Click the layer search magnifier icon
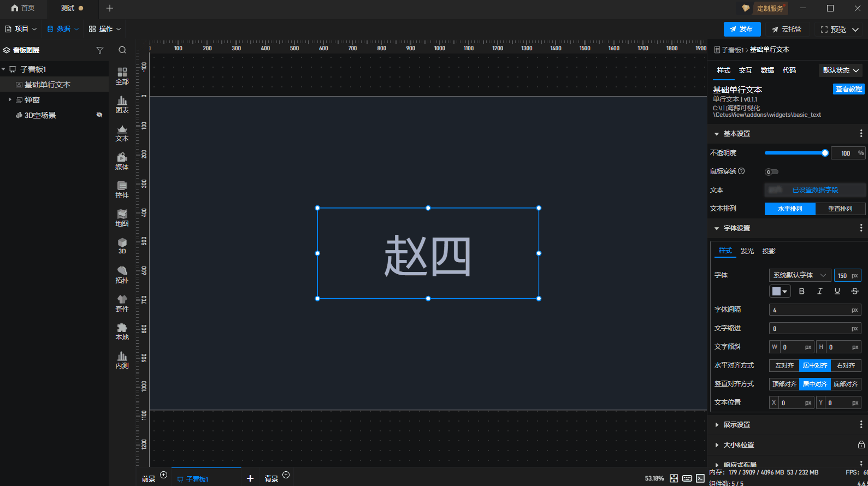 tap(122, 50)
